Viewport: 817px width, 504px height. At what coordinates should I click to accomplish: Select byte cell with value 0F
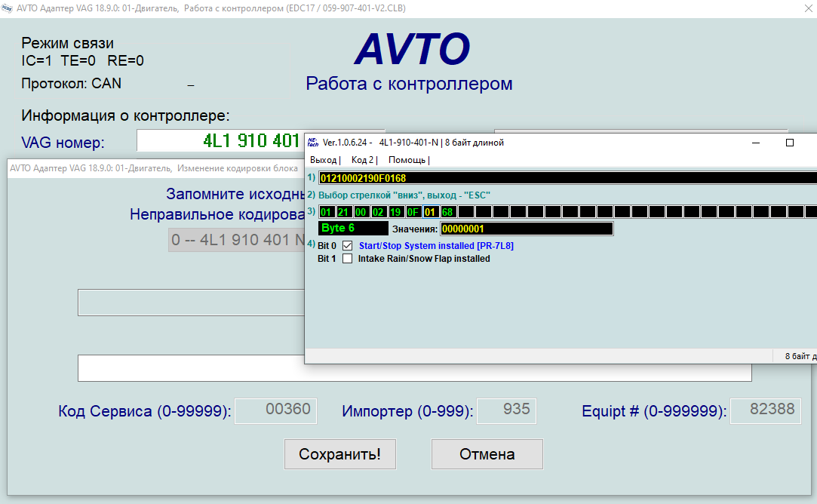click(413, 212)
